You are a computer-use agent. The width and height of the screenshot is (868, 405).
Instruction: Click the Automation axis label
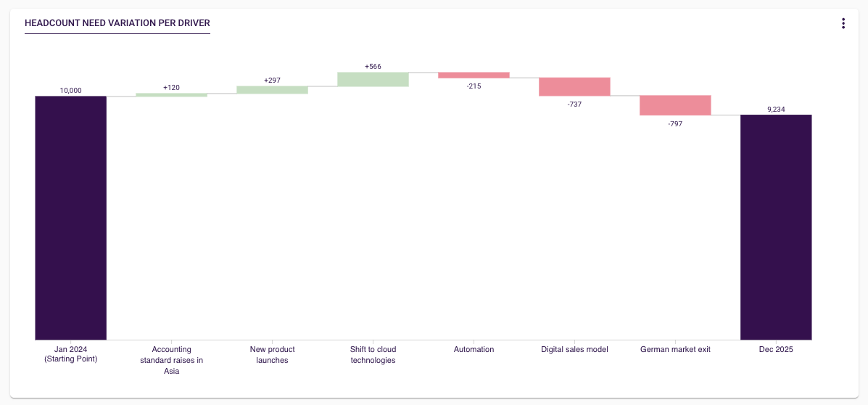pyautogui.click(x=474, y=350)
